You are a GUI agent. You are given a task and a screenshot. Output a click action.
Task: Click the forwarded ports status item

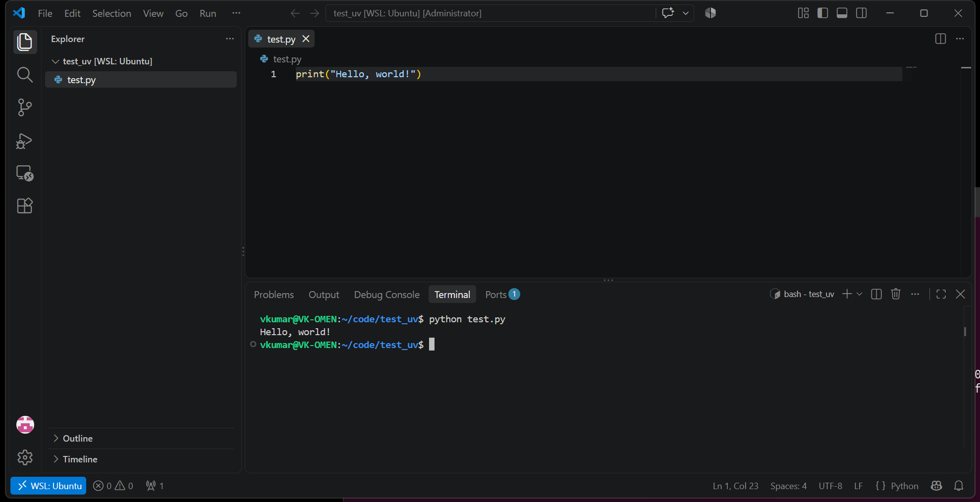click(x=155, y=486)
